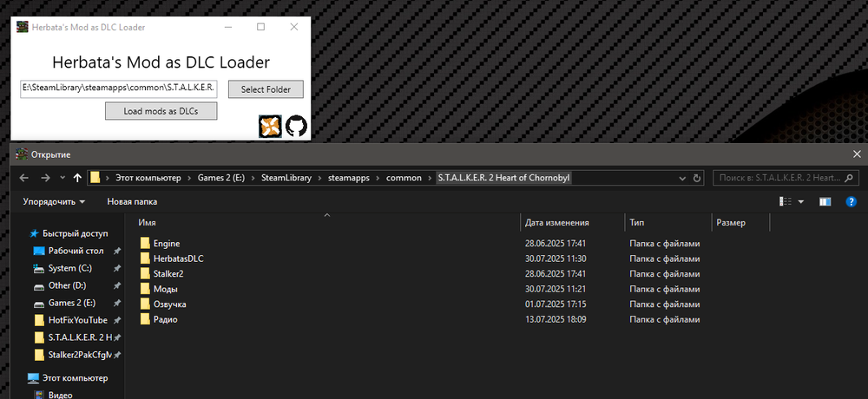Viewport: 868px width, 399px height.
Task: Select Этот компьютер in navigation pane
Action: click(x=75, y=378)
